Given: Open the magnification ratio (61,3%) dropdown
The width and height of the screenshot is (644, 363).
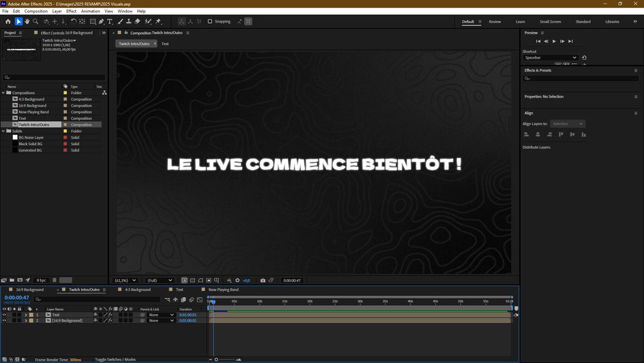Looking at the screenshot, I should click(x=126, y=280).
